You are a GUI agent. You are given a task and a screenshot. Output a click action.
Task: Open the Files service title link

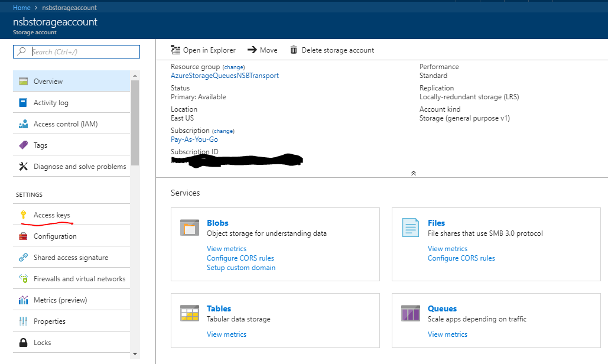tap(436, 223)
